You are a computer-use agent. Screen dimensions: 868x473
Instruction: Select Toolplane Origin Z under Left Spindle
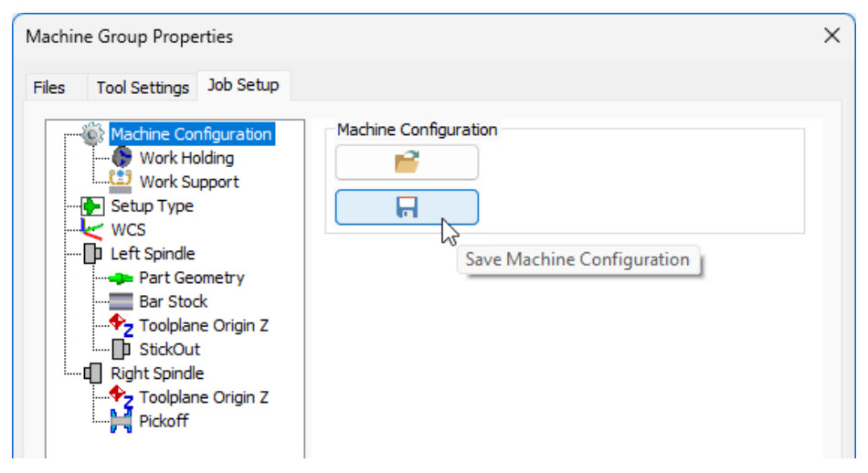click(204, 325)
